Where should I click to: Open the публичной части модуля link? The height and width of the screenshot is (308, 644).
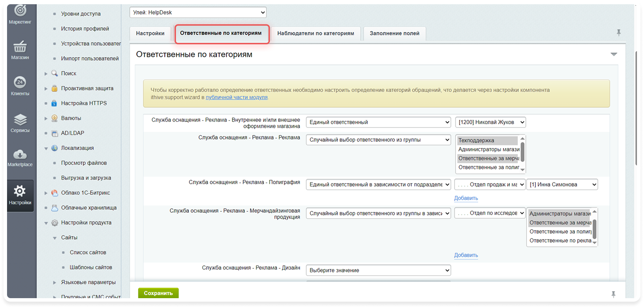236,97
